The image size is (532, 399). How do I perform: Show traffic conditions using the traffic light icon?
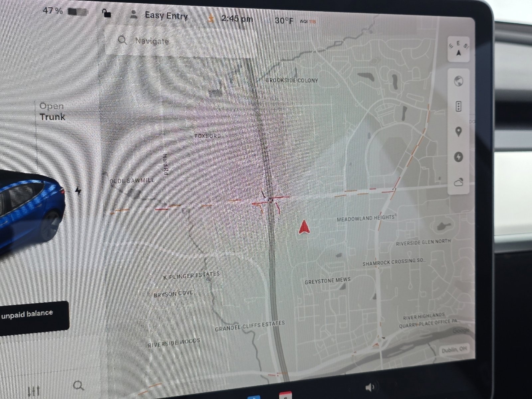pyautogui.click(x=459, y=106)
